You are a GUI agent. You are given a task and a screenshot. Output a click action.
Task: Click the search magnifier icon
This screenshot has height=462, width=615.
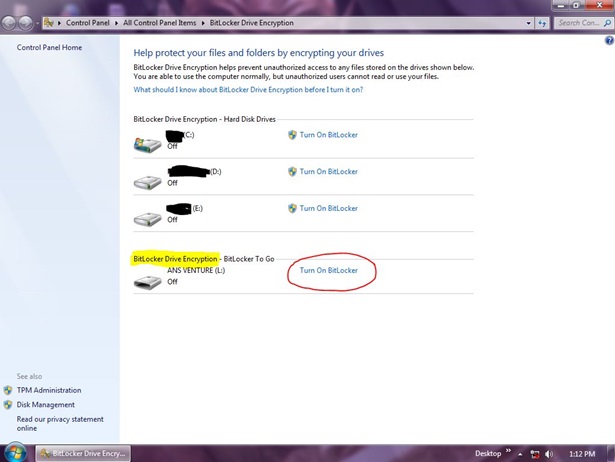click(x=608, y=23)
